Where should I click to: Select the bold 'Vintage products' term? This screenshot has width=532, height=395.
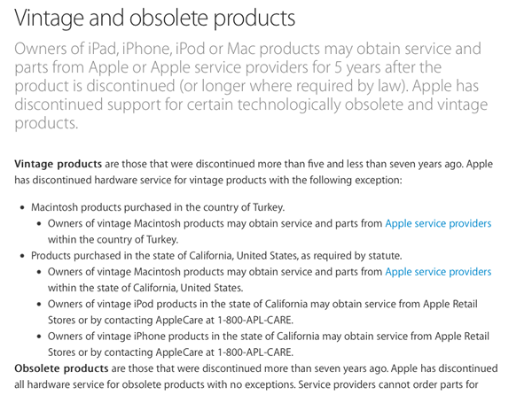58,164
